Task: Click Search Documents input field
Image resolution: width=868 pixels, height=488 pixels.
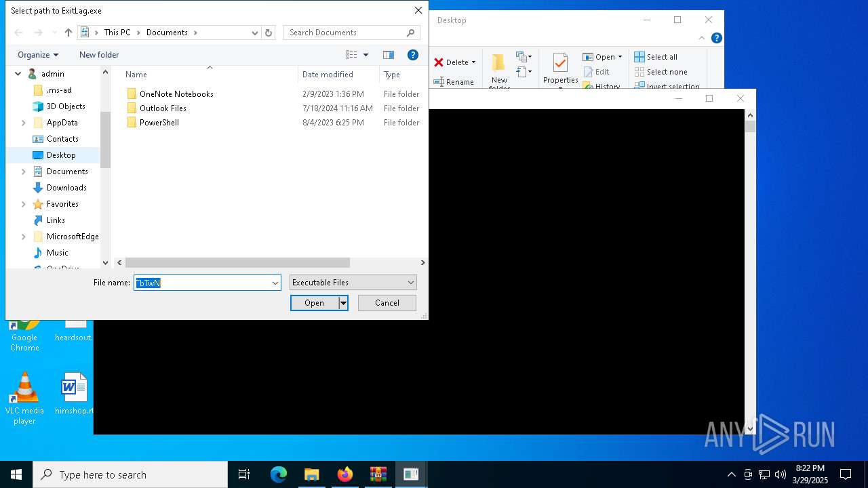Action: (x=344, y=33)
